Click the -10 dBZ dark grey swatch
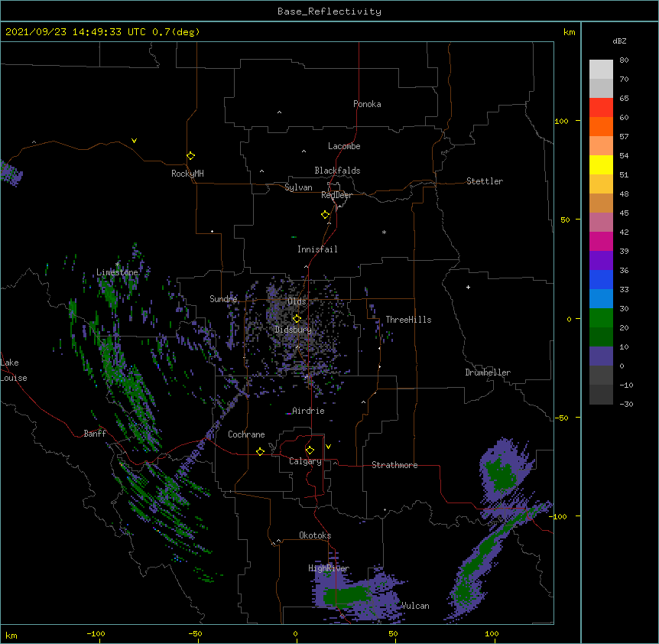This screenshot has width=659, height=644. [x=601, y=395]
